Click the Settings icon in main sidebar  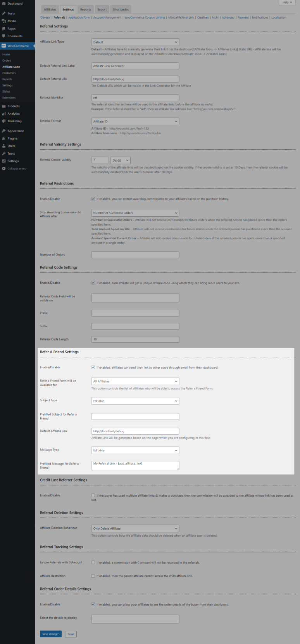3,161
